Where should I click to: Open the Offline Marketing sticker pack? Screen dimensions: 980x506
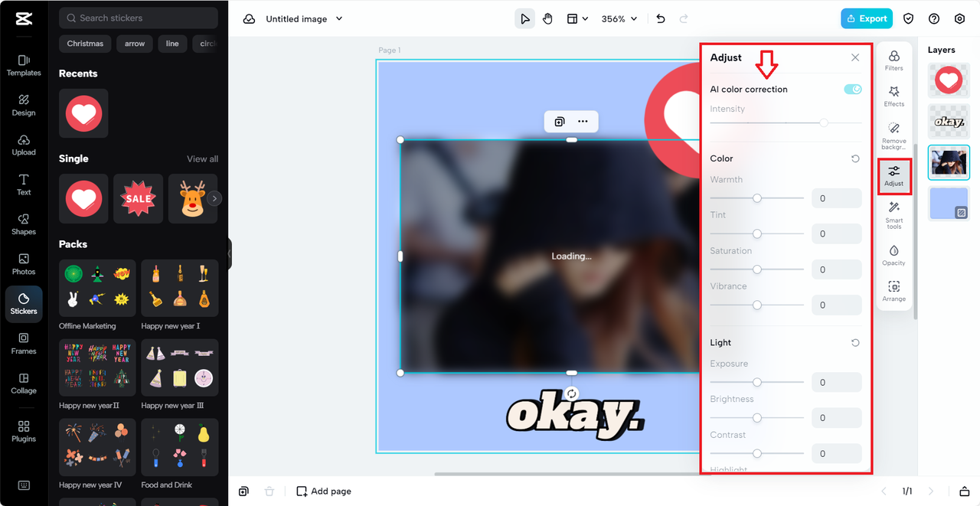97,289
